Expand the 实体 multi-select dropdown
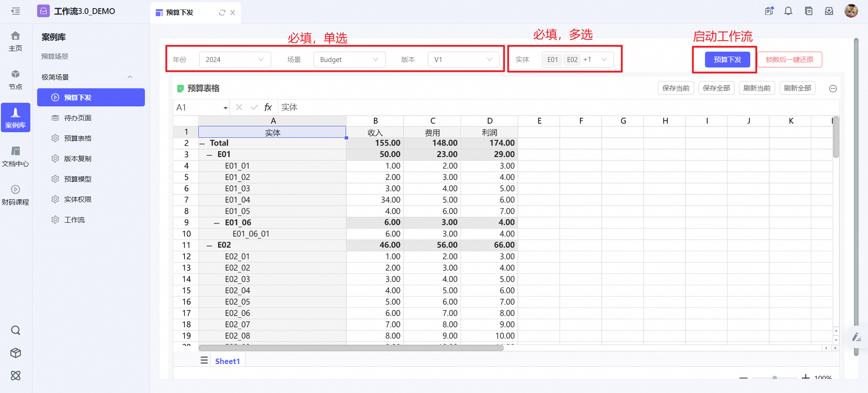Screen dimensions: 868x393 tap(604, 60)
